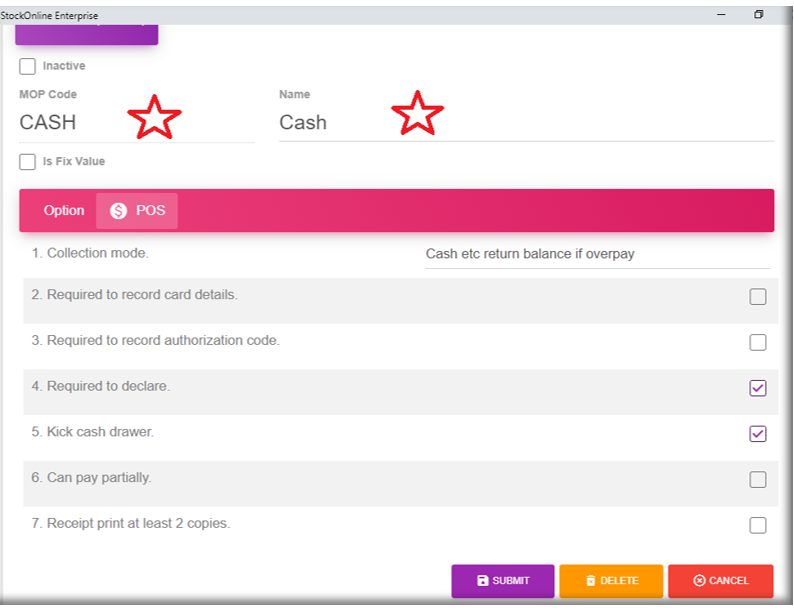Switch to the Option tab

[x=64, y=211]
